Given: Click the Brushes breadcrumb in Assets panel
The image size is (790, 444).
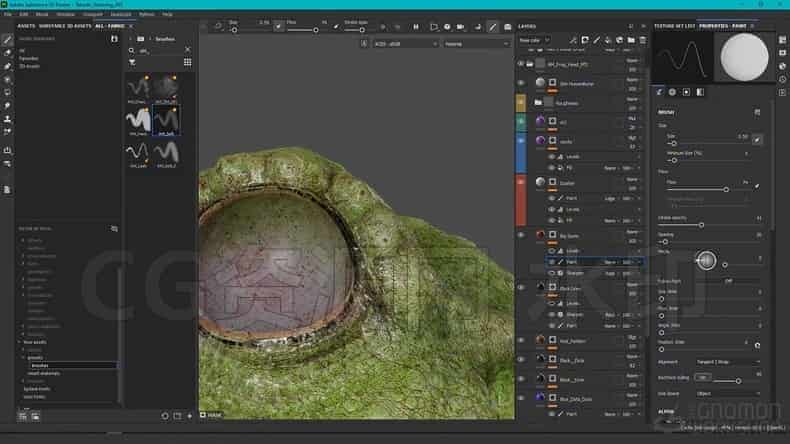Looking at the screenshot, I should point(165,39).
